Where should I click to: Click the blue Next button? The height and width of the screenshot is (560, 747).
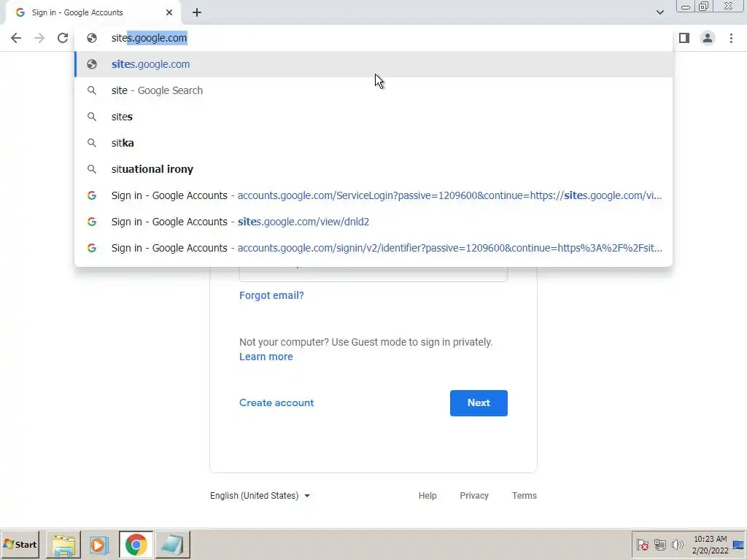click(x=479, y=402)
